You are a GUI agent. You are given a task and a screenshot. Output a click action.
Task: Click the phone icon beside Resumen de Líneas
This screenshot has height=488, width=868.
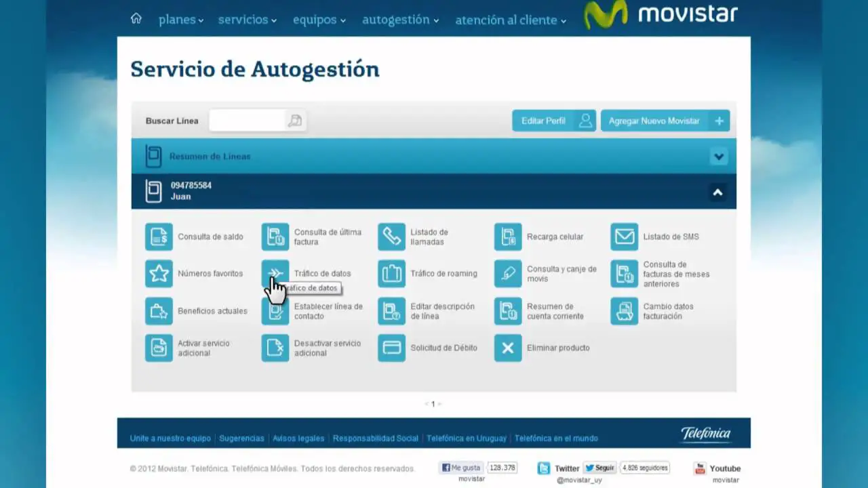point(154,157)
